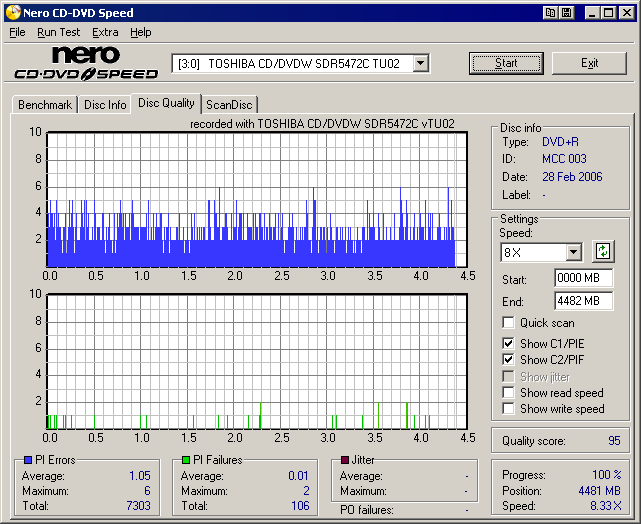Viewport: 641px width, 524px height.
Task: Click the blue PI Errors color swatch
Action: [27, 460]
